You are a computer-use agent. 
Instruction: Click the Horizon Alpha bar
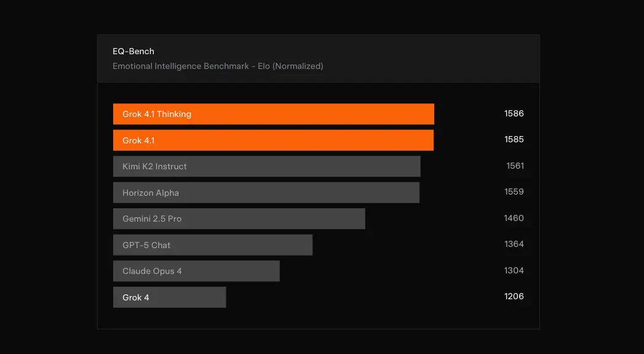(266, 193)
